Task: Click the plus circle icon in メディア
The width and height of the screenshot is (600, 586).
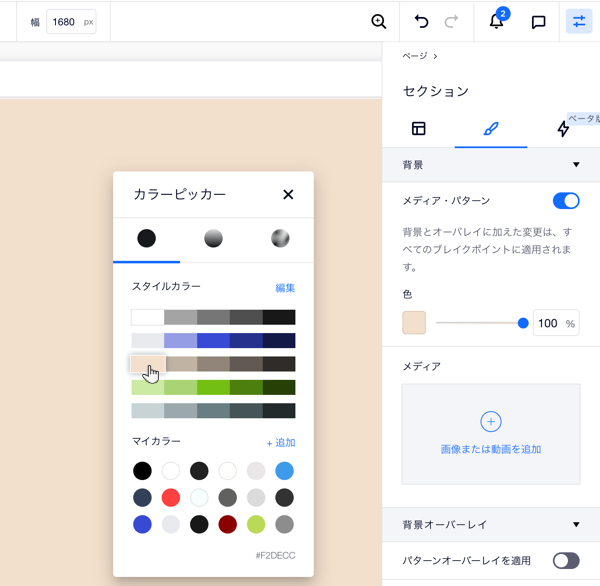Action: point(491,421)
